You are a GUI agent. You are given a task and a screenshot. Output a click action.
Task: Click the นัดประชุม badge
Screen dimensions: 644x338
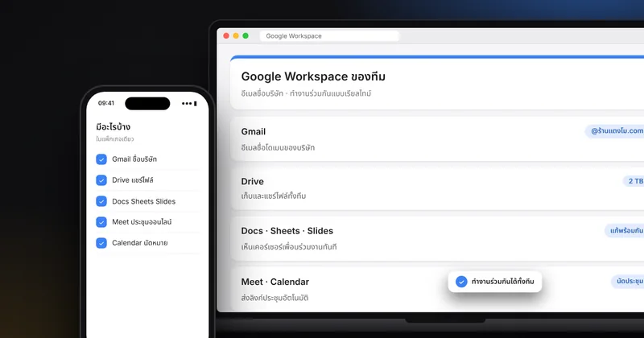[x=628, y=282]
